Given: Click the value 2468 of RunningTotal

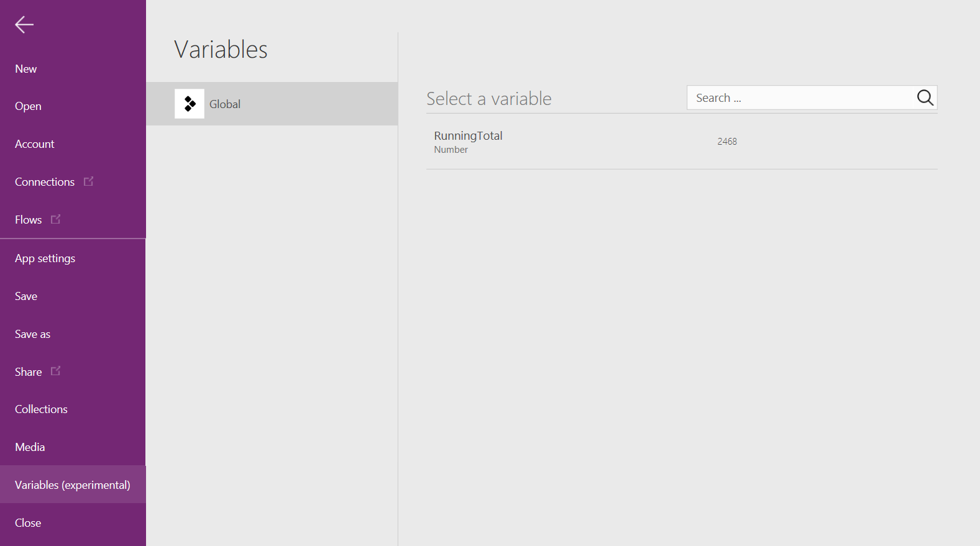Looking at the screenshot, I should (727, 142).
